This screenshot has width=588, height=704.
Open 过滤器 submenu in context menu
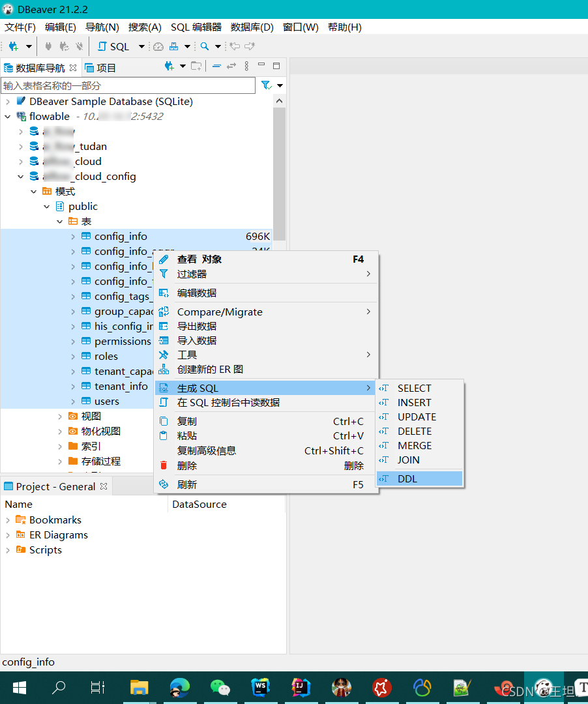point(267,274)
